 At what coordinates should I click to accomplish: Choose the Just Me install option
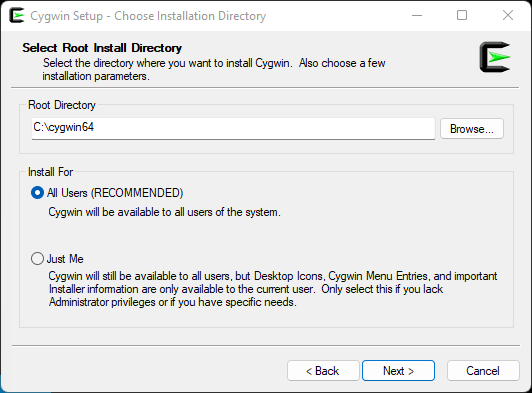point(37,259)
